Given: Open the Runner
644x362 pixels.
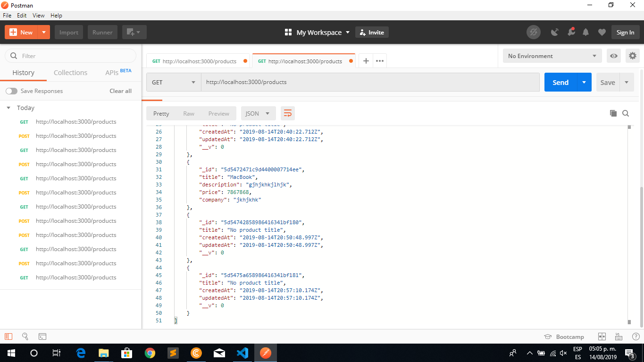Looking at the screenshot, I should [x=102, y=32].
